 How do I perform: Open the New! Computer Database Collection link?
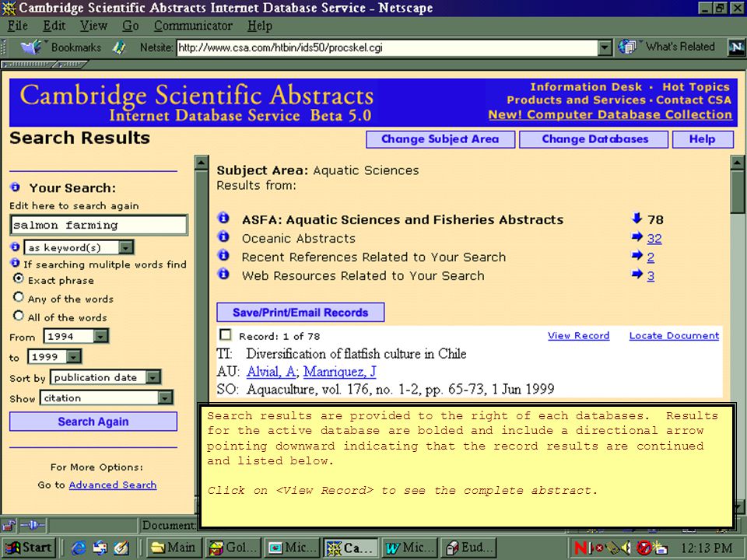tap(610, 115)
